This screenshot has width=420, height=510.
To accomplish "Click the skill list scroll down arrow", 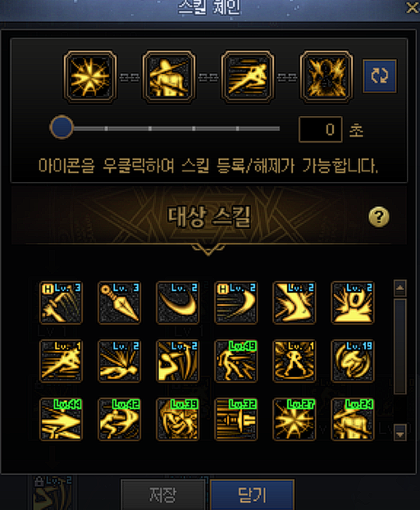I will pos(400,433).
